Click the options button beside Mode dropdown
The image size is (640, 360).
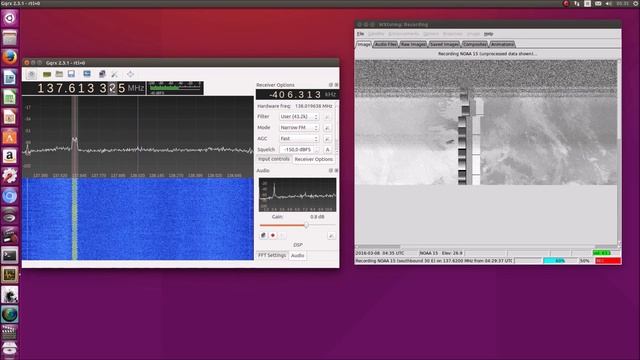327,128
